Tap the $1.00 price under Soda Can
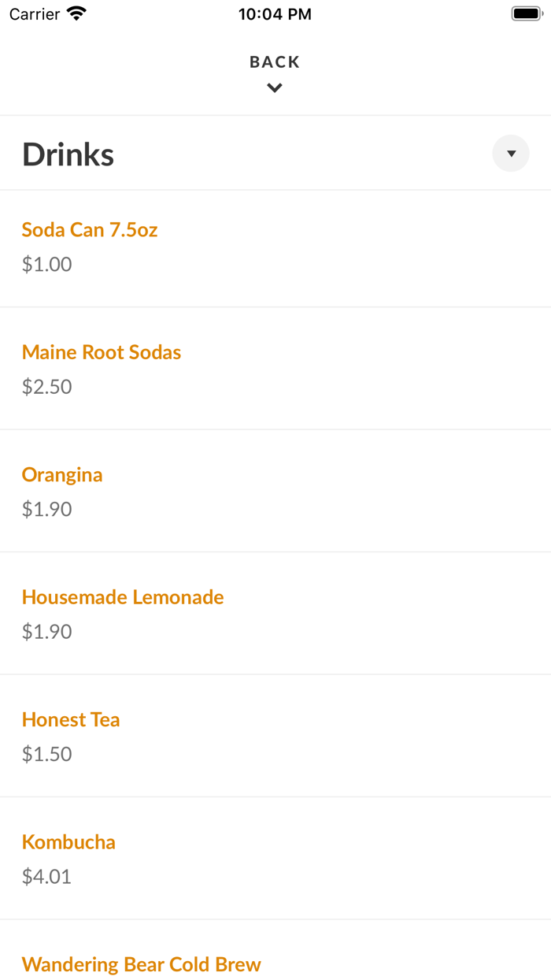 pos(46,264)
